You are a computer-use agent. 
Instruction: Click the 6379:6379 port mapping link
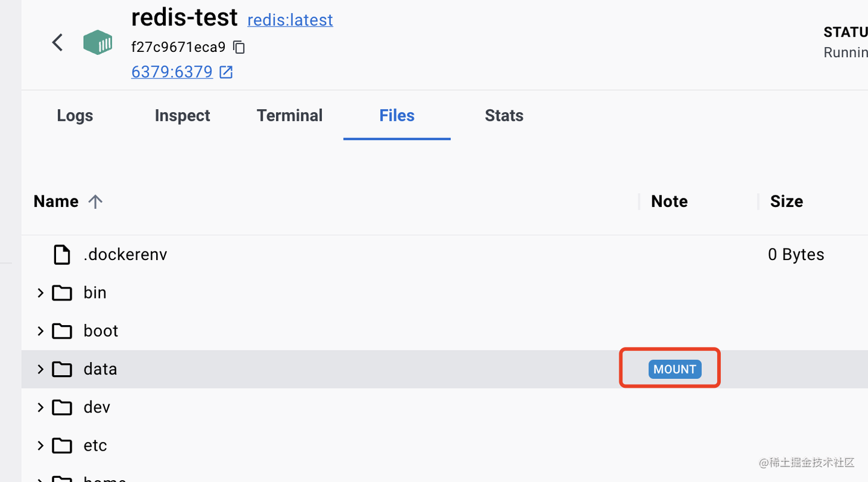coord(172,71)
